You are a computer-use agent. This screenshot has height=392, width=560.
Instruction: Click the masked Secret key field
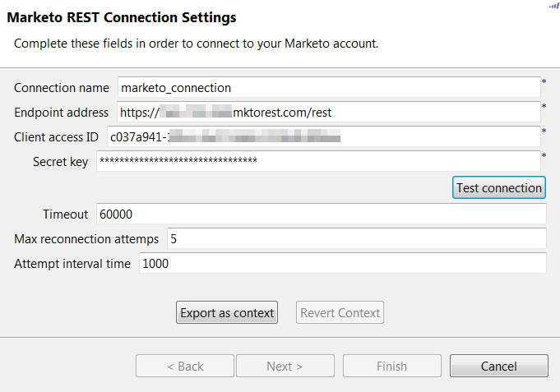(x=317, y=161)
